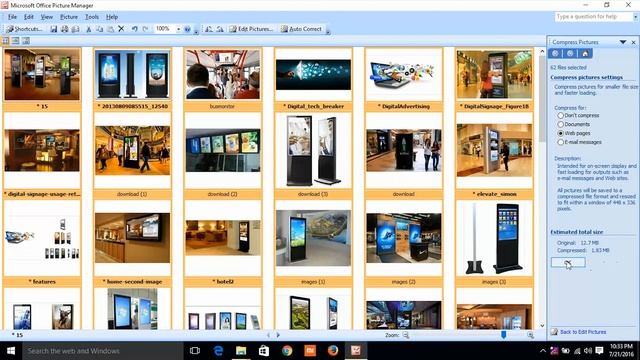
Task: Expand toolbar options after Auto Correct
Action: point(328,31)
